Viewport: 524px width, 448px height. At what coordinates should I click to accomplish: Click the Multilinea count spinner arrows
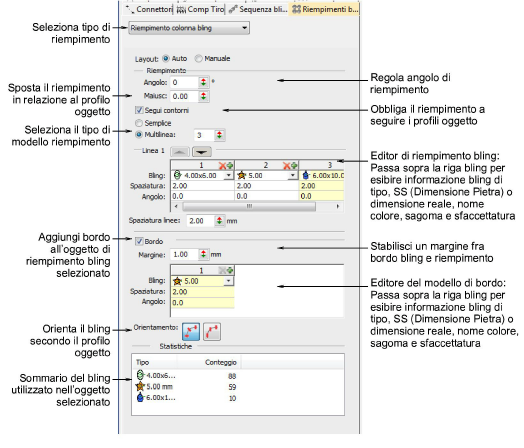[219, 135]
